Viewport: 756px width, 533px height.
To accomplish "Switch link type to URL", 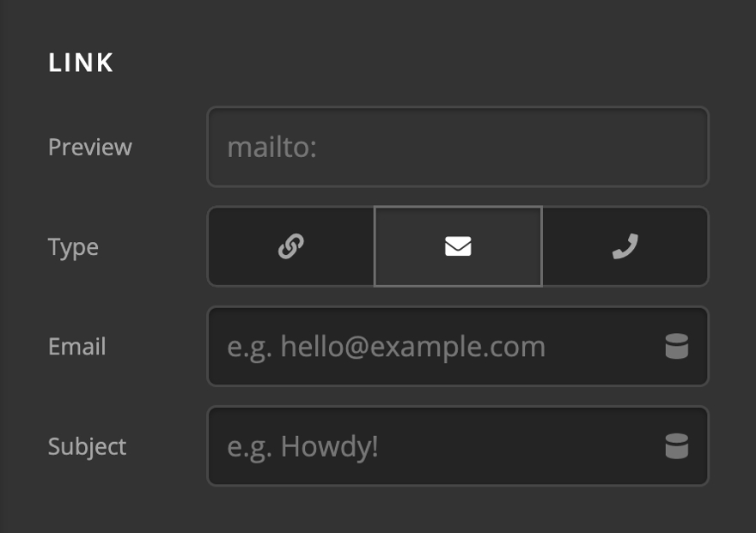I will tap(291, 247).
